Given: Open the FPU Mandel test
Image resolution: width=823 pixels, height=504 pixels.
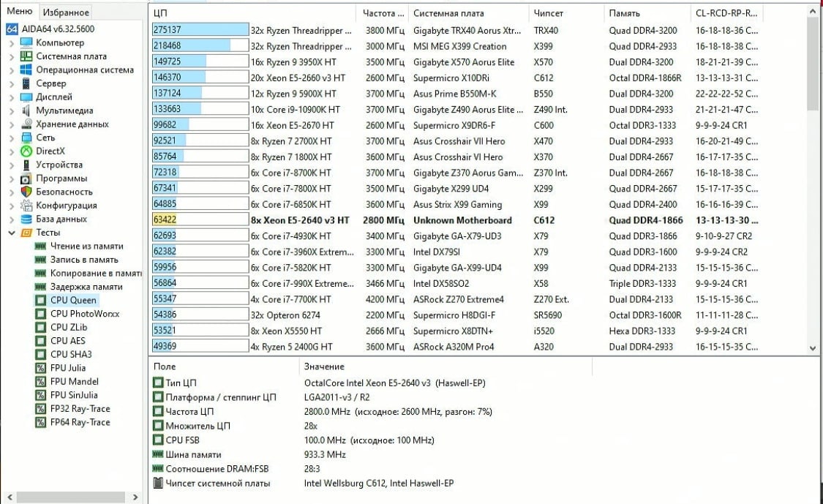Looking at the screenshot, I should [74, 382].
